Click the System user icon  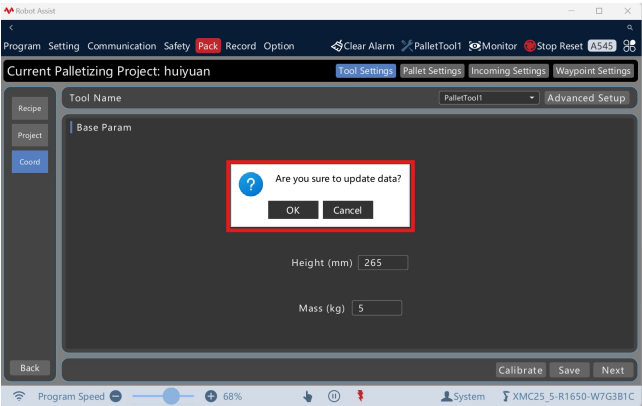pos(446,396)
